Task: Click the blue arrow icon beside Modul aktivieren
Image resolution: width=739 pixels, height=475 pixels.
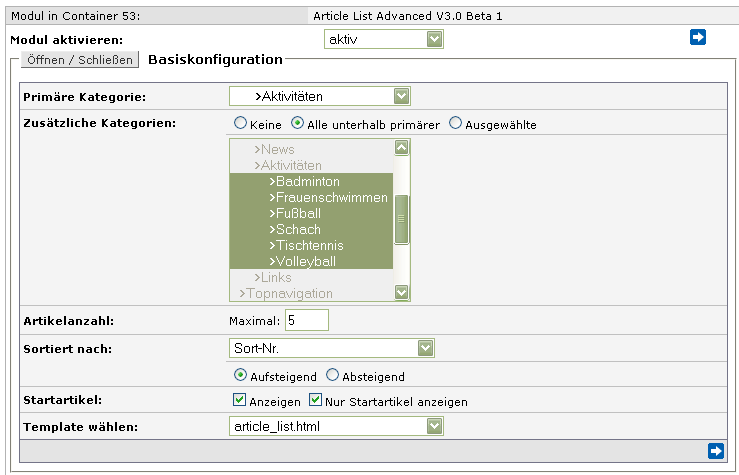Action: pyautogui.click(x=697, y=37)
